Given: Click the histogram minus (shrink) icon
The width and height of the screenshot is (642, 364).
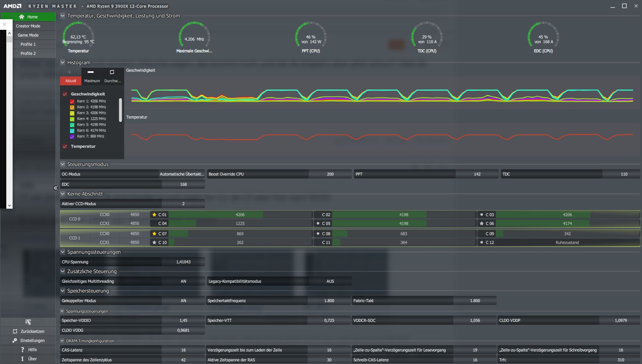Looking at the screenshot, I should coord(91,72).
